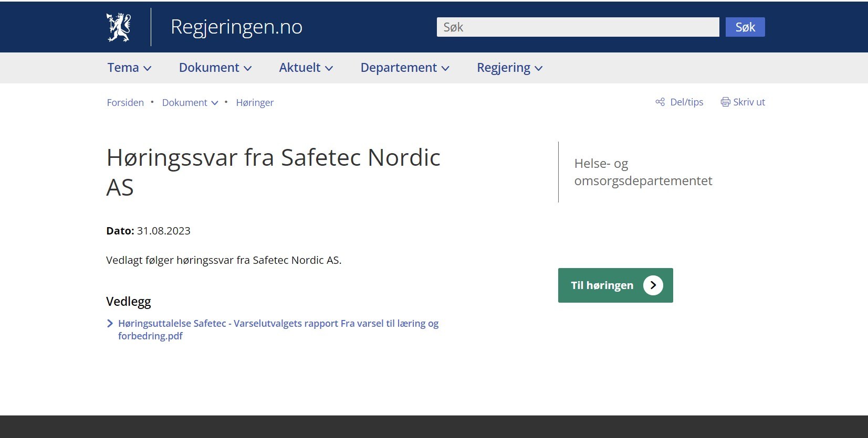Expand the Dokument main navigation menu
The width and height of the screenshot is (868, 438).
tap(215, 68)
